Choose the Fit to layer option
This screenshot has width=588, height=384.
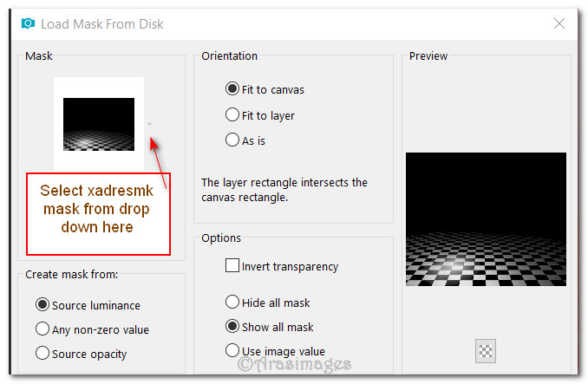tap(232, 114)
